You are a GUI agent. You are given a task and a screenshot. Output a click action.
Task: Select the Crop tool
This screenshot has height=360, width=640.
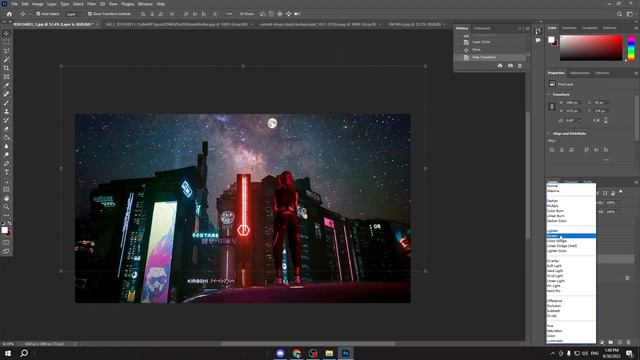(x=6, y=68)
